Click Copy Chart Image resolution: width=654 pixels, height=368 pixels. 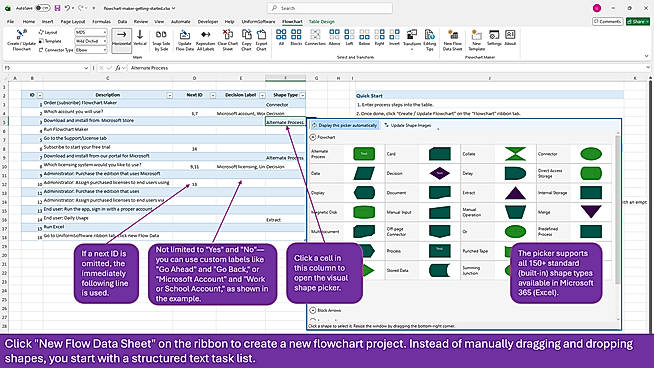coord(247,40)
